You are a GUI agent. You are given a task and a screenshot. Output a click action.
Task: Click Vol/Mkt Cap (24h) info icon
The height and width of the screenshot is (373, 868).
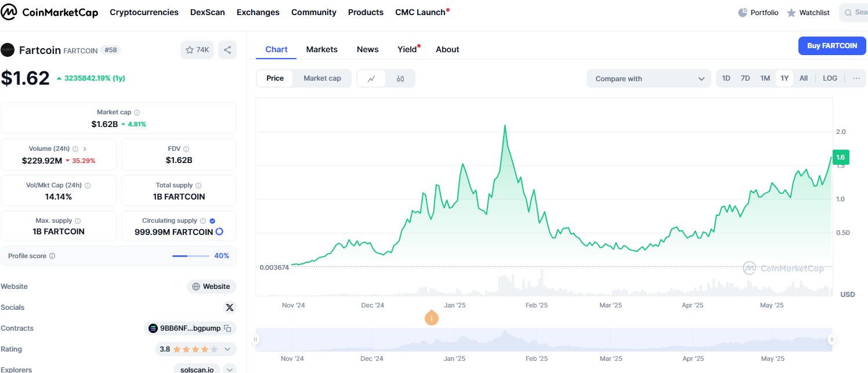point(88,186)
